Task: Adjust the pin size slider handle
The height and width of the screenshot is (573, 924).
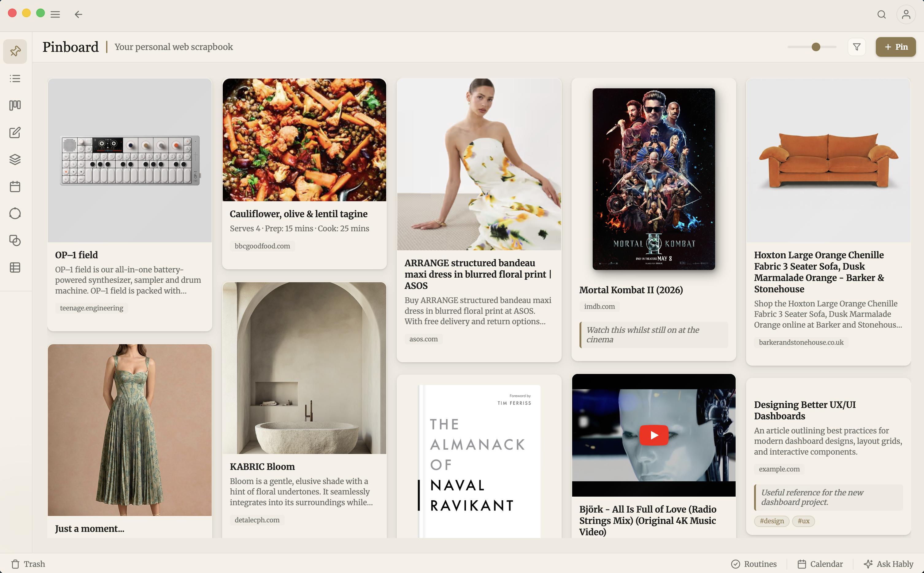Action: [816, 47]
